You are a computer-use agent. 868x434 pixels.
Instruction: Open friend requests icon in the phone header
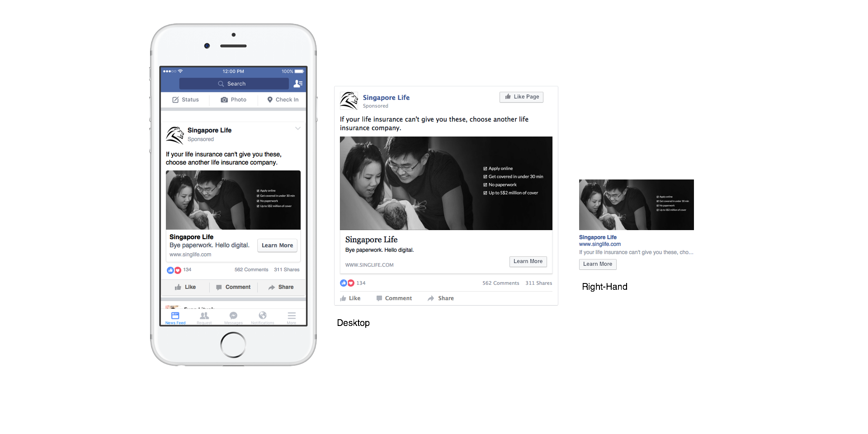298,84
